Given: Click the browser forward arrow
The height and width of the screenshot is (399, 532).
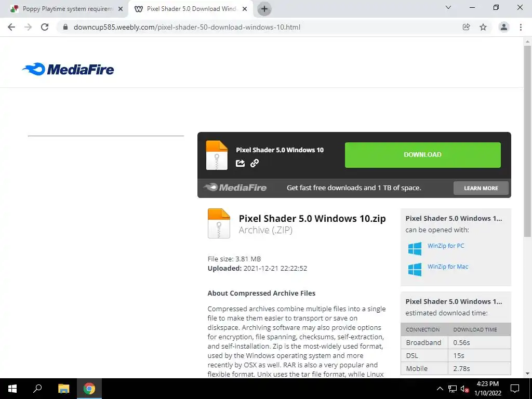Looking at the screenshot, I should click(28, 27).
